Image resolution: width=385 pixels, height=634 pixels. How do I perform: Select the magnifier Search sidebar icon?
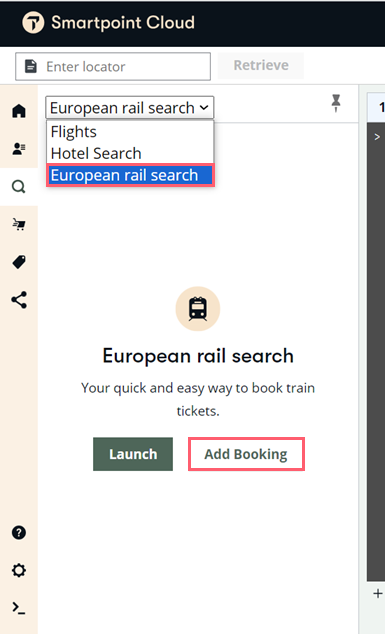[x=19, y=186]
